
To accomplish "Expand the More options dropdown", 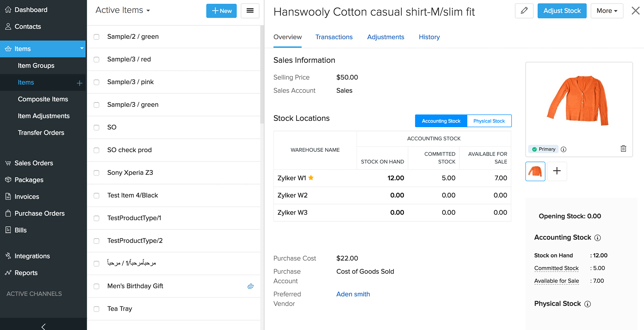I will coord(607,11).
